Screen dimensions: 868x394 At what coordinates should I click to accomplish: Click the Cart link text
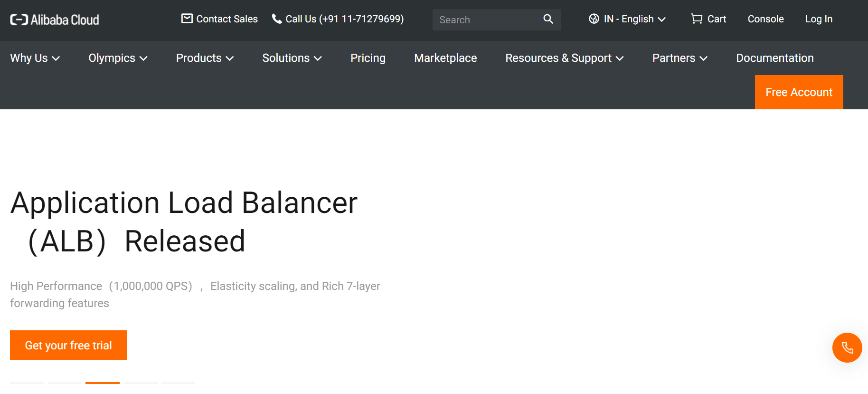717,19
